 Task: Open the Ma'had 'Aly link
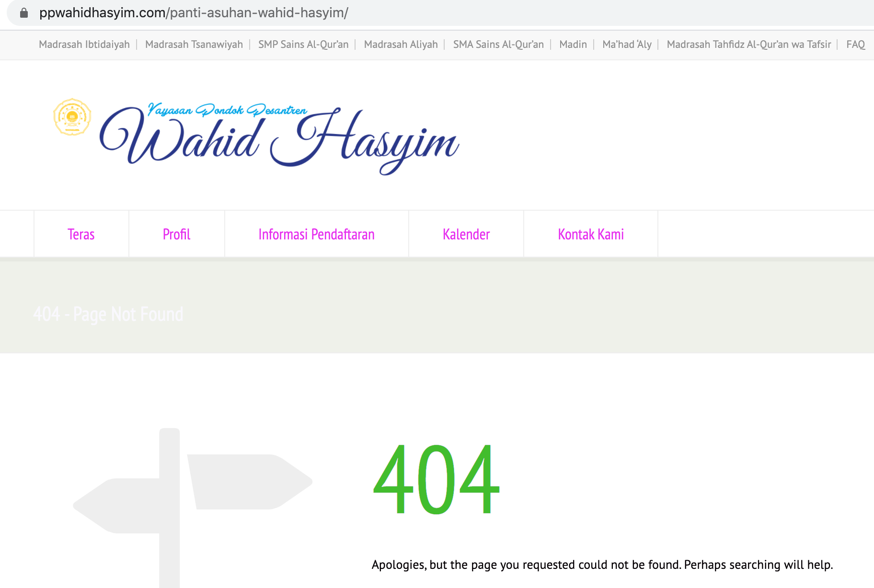click(x=627, y=45)
